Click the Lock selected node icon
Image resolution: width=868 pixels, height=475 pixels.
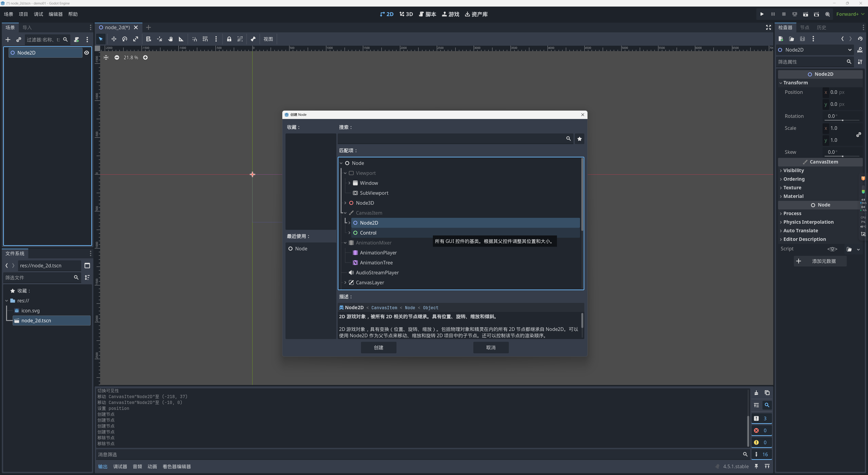pos(229,39)
